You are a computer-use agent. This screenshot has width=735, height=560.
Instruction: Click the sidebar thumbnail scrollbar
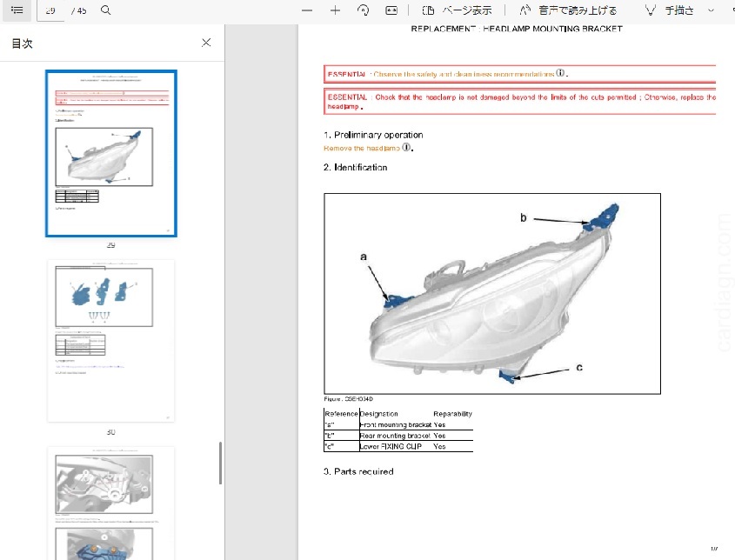point(220,463)
